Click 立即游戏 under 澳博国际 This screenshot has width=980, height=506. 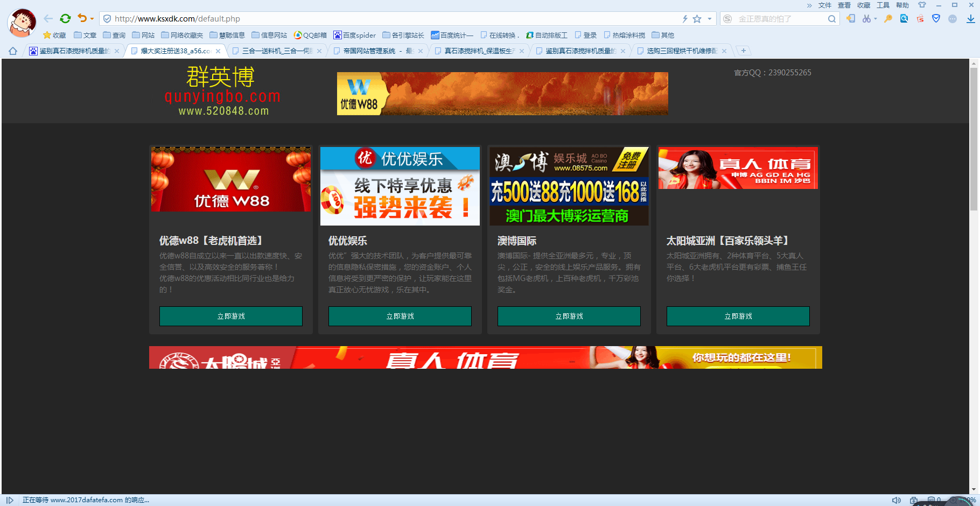[x=569, y=316]
